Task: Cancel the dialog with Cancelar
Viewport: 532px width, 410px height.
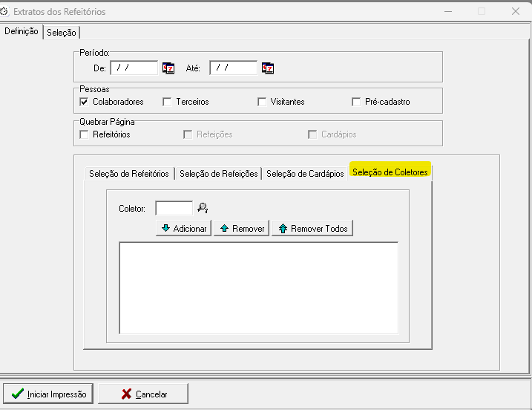Action: [143, 394]
